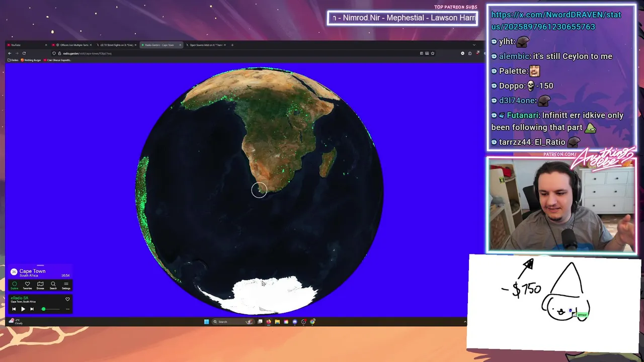Open the Search magnifier tab in Radio Garden
The height and width of the screenshot is (362, 644).
53,286
